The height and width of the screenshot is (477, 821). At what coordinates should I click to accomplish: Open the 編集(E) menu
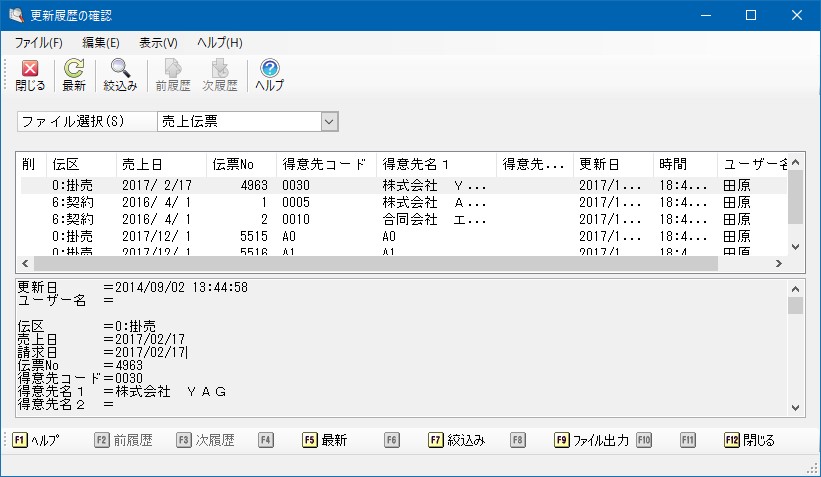point(100,43)
